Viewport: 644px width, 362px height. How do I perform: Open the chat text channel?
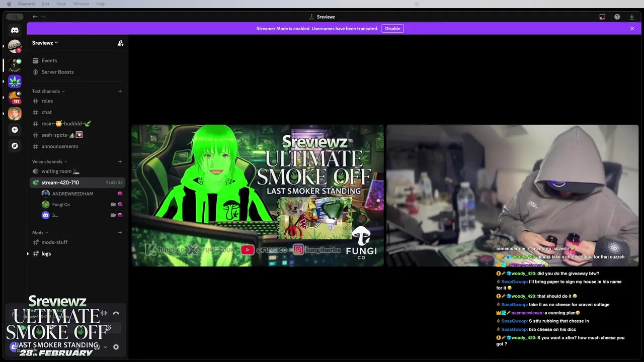tap(76, 112)
